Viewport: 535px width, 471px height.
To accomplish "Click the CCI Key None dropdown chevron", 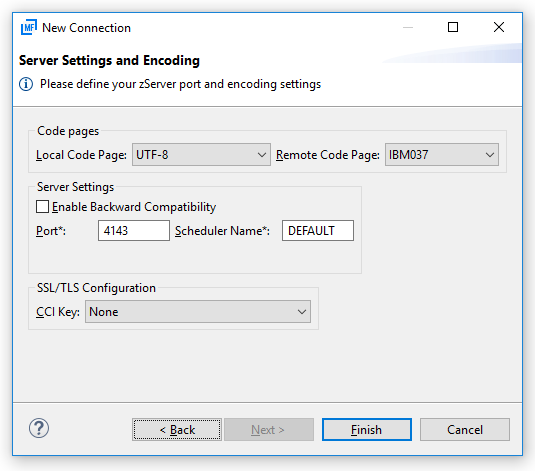I will click(302, 312).
